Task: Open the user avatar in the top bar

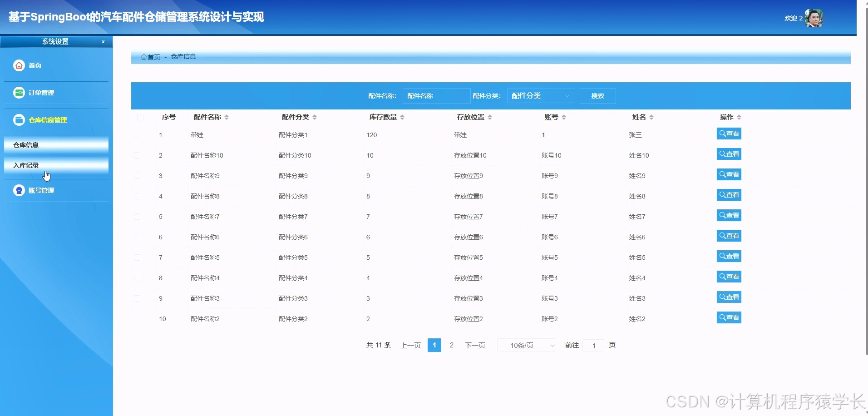Action: point(815,17)
